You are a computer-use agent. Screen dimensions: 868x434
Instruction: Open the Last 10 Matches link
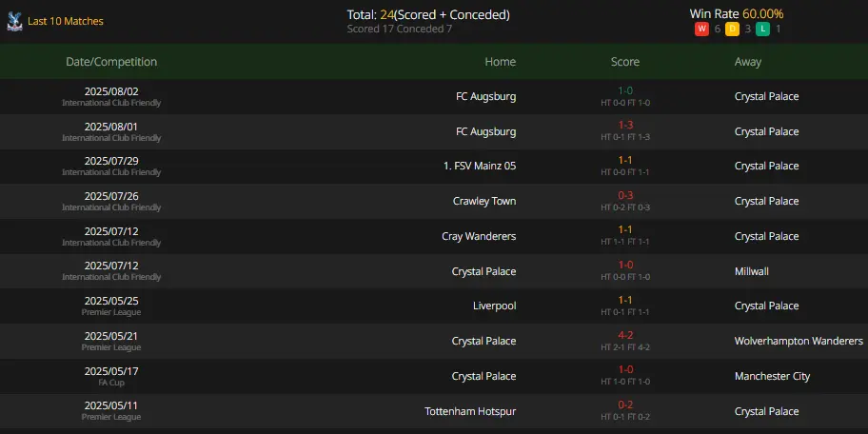click(66, 21)
